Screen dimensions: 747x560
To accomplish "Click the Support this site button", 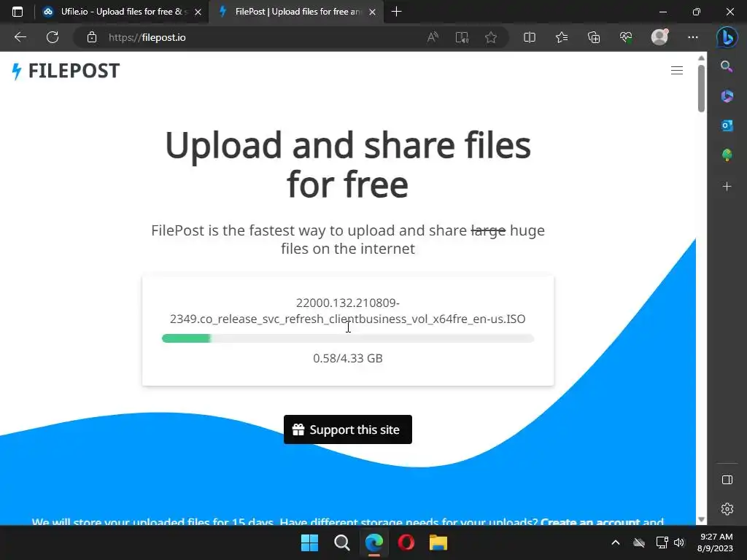I will (x=348, y=429).
